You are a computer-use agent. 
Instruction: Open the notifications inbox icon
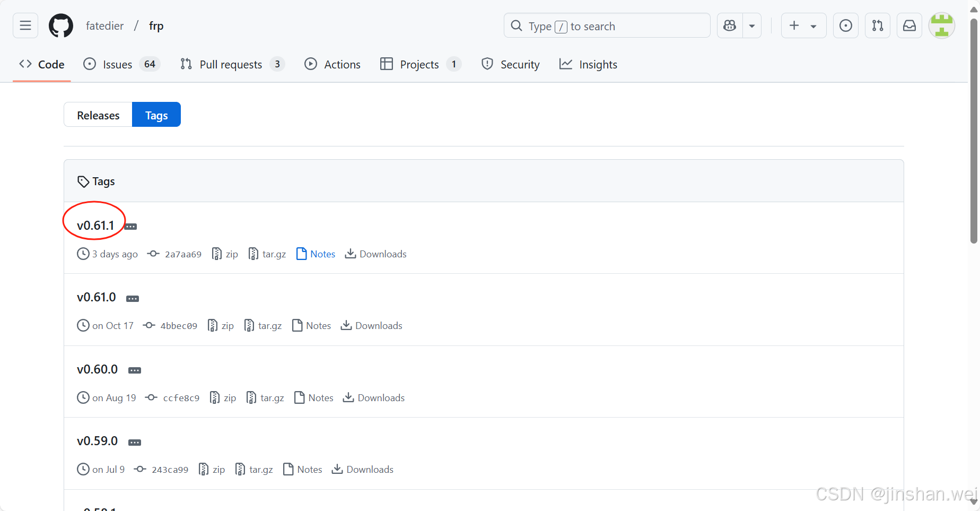[x=909, y=25]
